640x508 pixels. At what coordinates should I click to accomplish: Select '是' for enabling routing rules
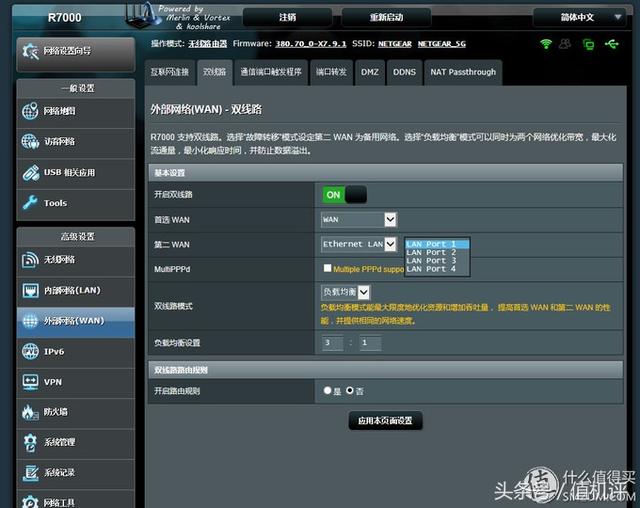327,390
